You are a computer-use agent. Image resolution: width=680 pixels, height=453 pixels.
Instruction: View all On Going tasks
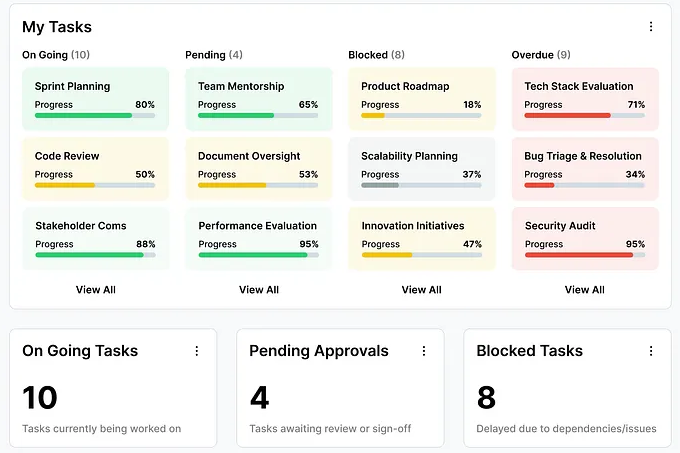(95, 290)
